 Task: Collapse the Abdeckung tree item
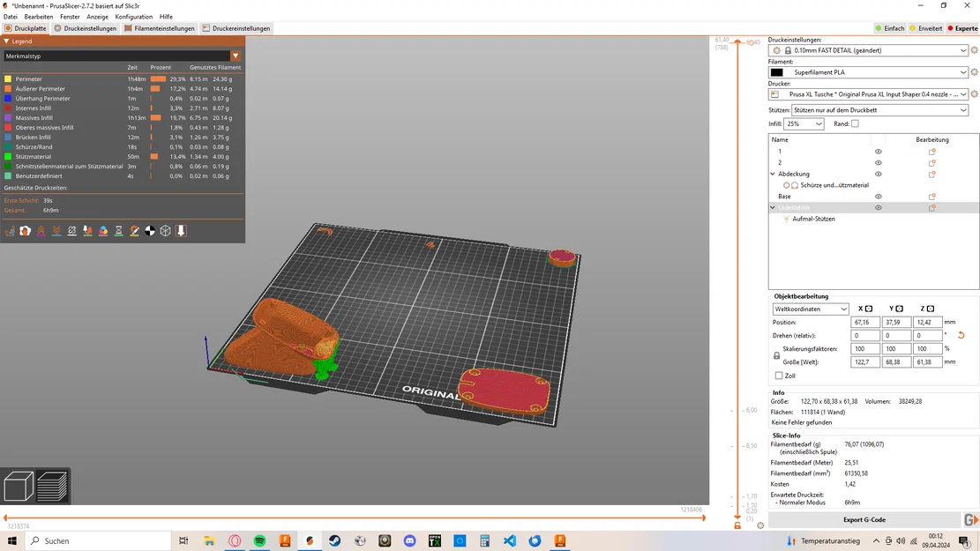(773, 174)
